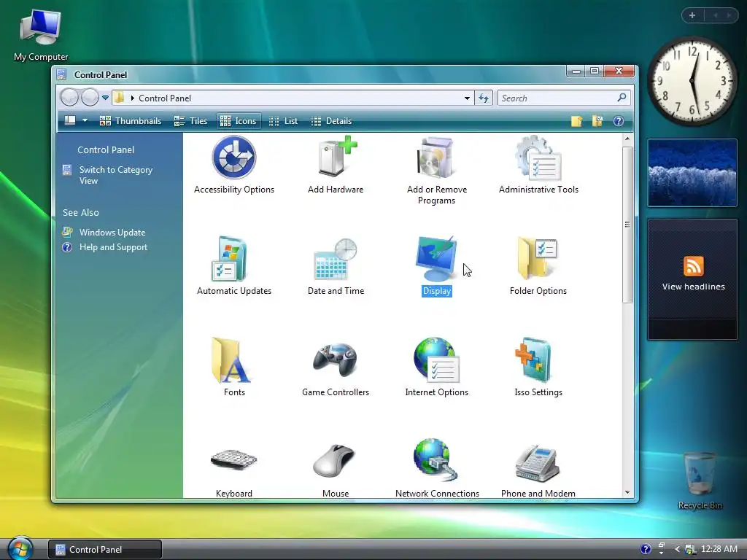Click the refresh button beside address bar

(484, 98)
